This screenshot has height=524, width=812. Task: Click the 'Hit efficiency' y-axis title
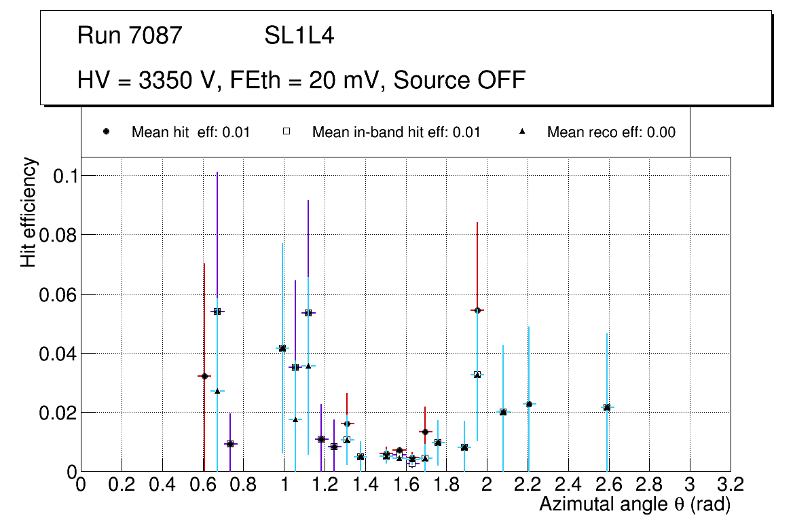(28, 212)
